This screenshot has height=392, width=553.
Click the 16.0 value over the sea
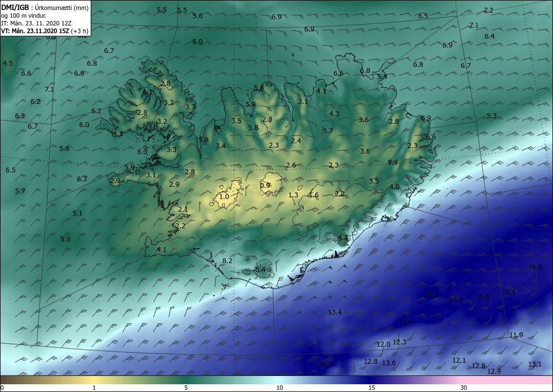pyautogui.click(x=482, y=297)
